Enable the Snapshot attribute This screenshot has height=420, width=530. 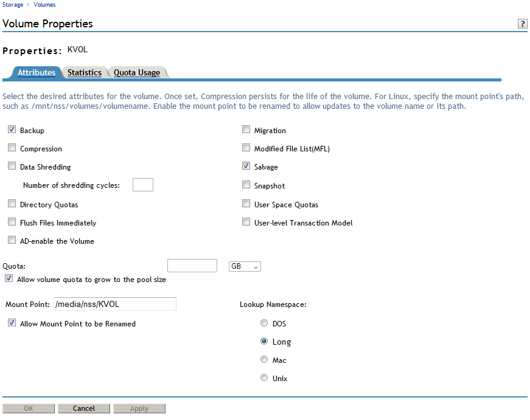(x=246, y=184)
